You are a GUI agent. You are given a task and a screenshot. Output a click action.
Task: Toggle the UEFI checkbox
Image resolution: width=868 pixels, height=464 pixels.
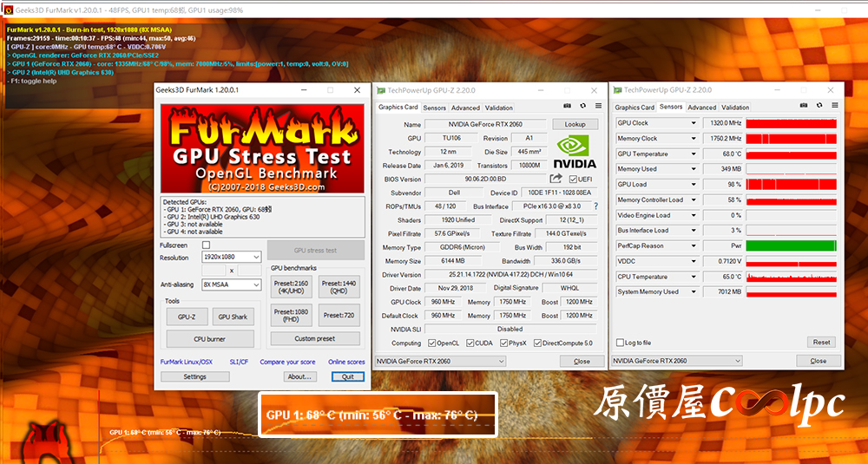[573, 180]
